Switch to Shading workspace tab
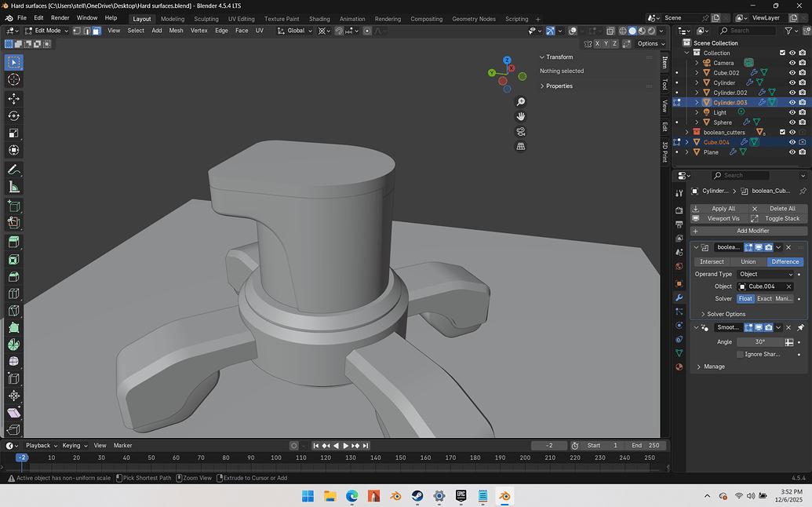Viewport: 812px width, 507px height. [319, 19]
